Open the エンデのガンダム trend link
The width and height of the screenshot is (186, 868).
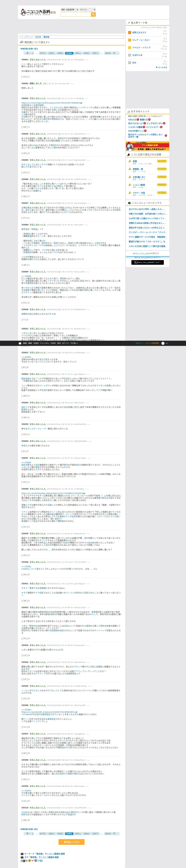(155, 123)
